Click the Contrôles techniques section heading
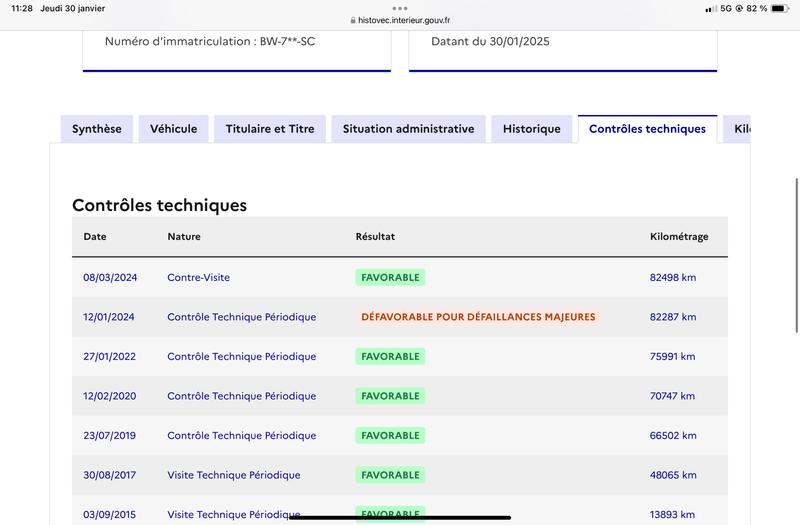Image resolution: width=800 pixels, height=525 pixels. click(159, 205)
